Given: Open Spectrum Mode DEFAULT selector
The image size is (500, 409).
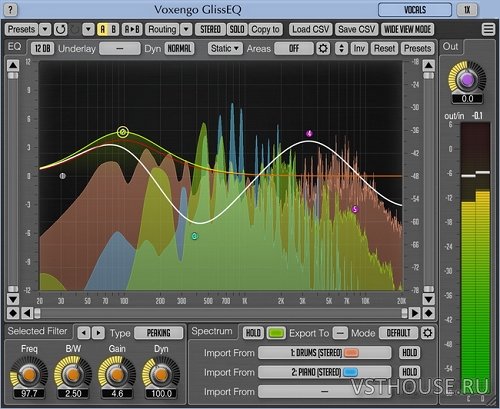Looking at the screenshot, I should (398, 333).
